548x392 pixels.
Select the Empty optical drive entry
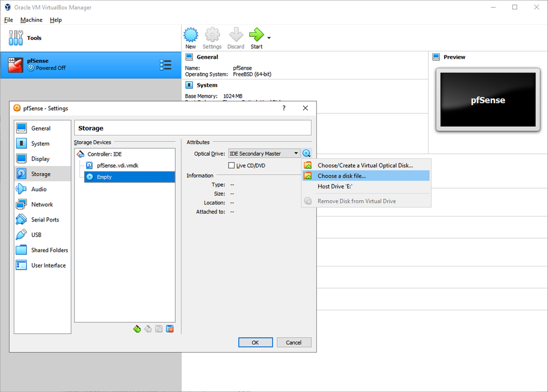[x=129, y=177]
